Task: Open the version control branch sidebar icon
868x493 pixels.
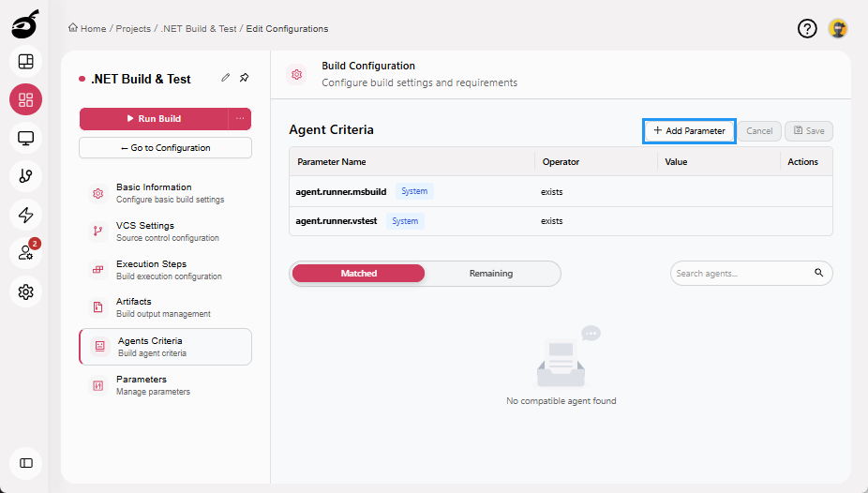Action: pos(25,176)
